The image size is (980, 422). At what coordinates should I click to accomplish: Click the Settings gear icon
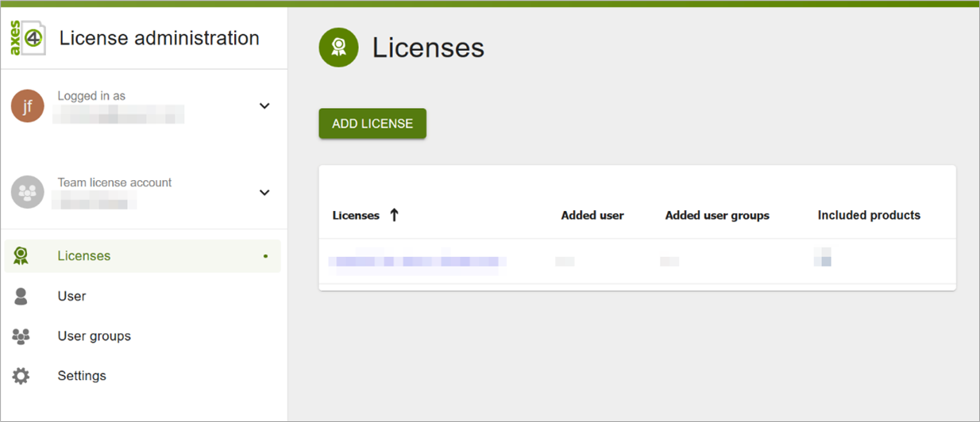(21, 376)
